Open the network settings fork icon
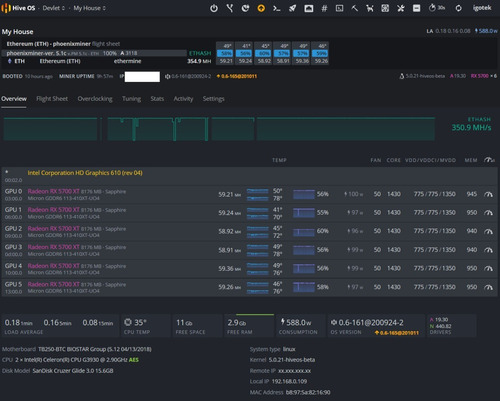Image resolution: width=500 pixels, height=401 pixels. click(x=230, y=8)
